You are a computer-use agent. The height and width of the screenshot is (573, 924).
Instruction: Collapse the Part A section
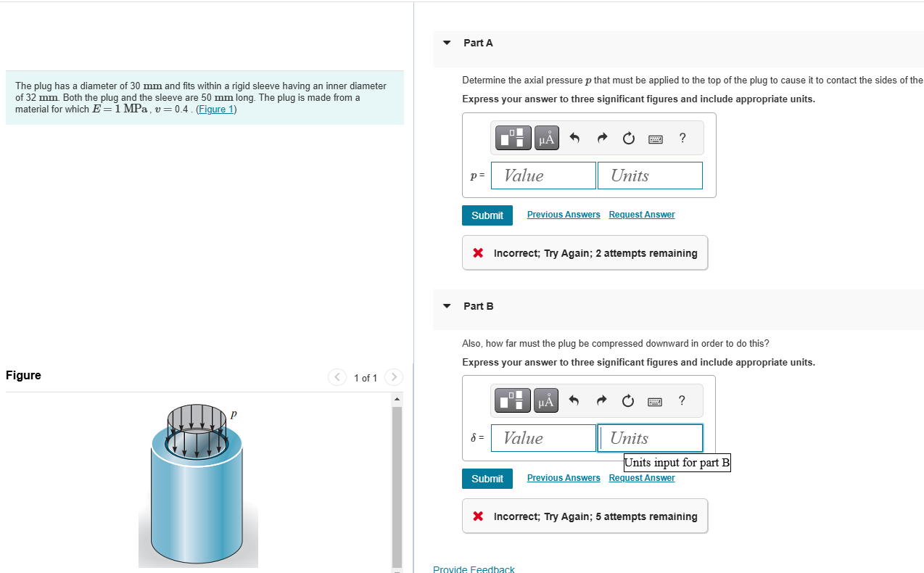(446, 43)
